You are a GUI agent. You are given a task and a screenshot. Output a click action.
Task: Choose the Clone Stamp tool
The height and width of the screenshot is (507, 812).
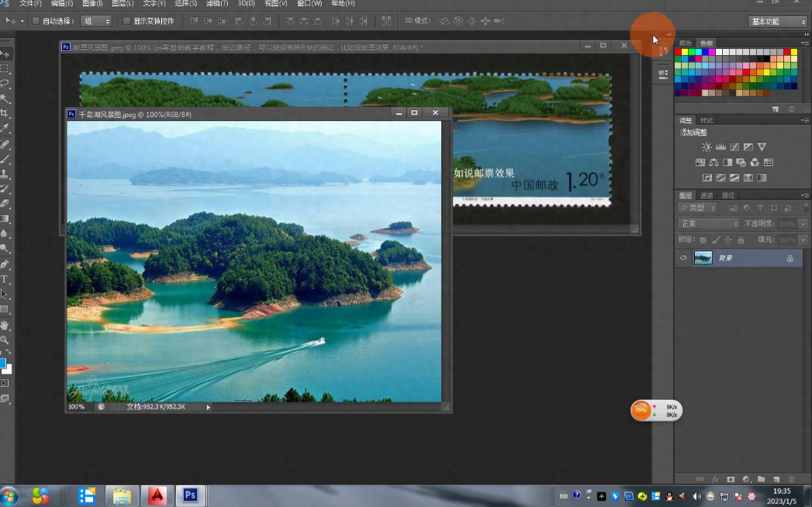click(x=5, y=174)
